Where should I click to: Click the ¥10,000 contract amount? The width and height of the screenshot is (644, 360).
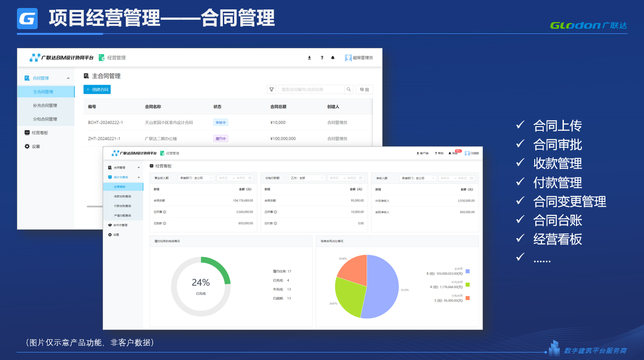coord(278,122)
